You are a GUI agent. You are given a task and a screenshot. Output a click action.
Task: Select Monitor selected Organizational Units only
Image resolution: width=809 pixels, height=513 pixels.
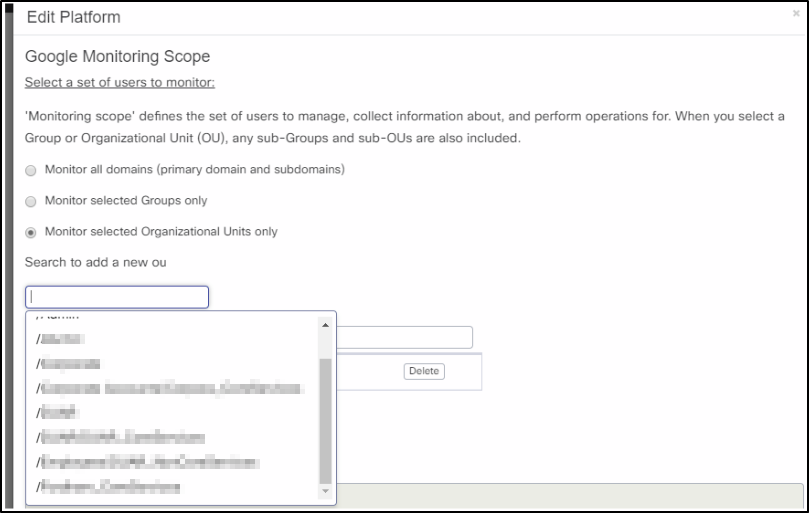pyautogui.click(x=31, y=232)
